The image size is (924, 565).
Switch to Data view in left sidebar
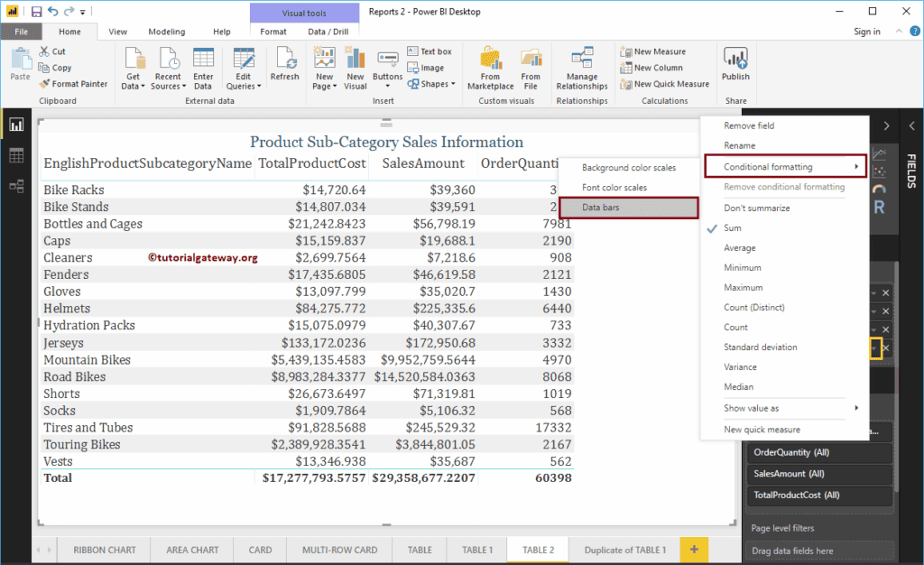(x=16, y=154)
